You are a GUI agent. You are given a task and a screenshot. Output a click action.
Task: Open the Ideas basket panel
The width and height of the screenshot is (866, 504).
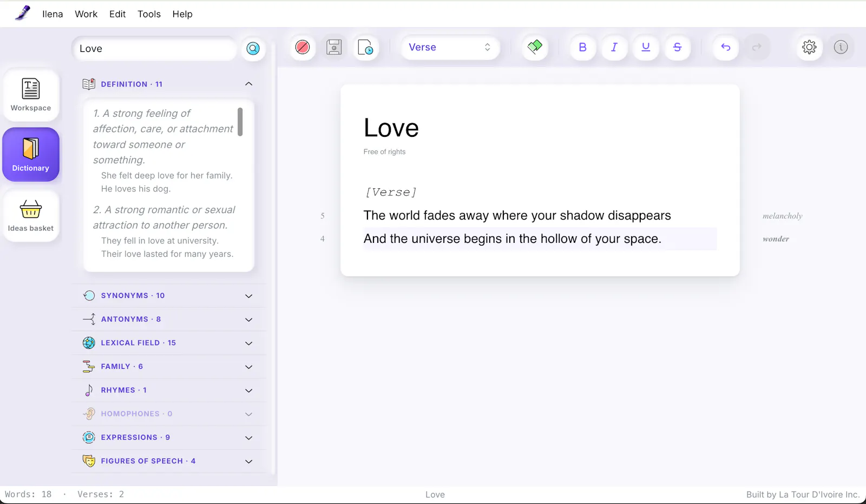(x=31, y=215)
